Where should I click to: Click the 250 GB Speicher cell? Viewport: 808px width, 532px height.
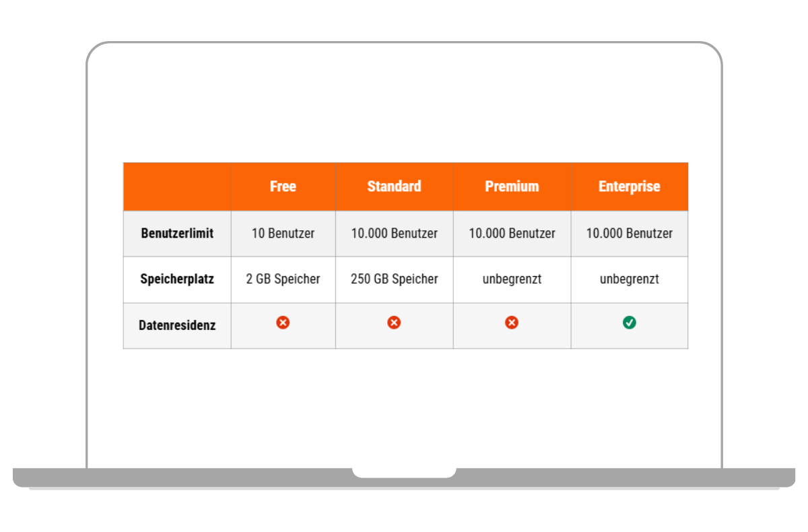tap(394, 279)
